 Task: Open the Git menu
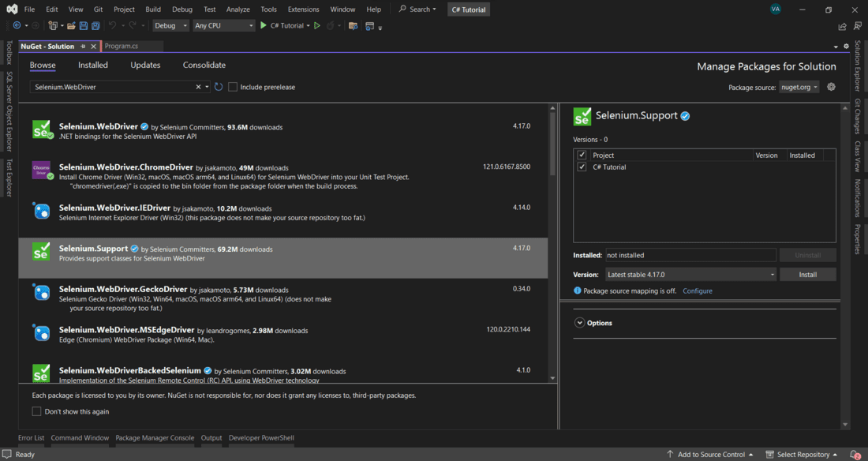coord(98,9)
